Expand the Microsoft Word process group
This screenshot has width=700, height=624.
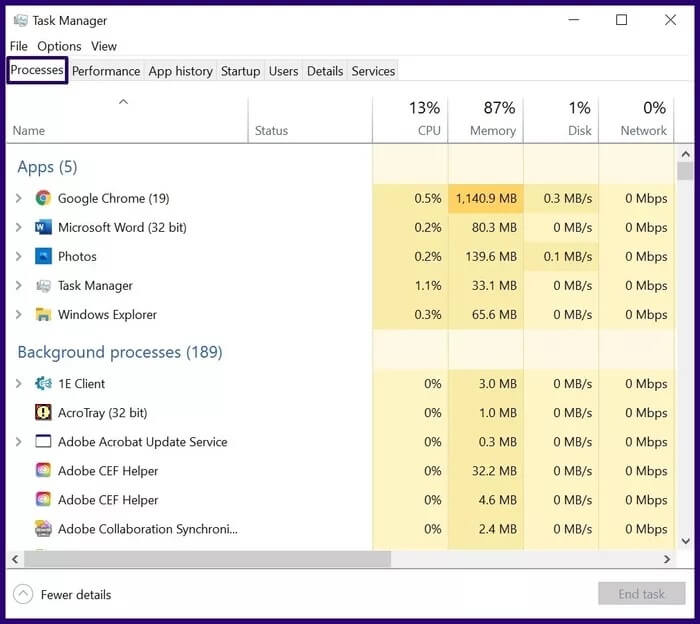click(x=18, y=227)
